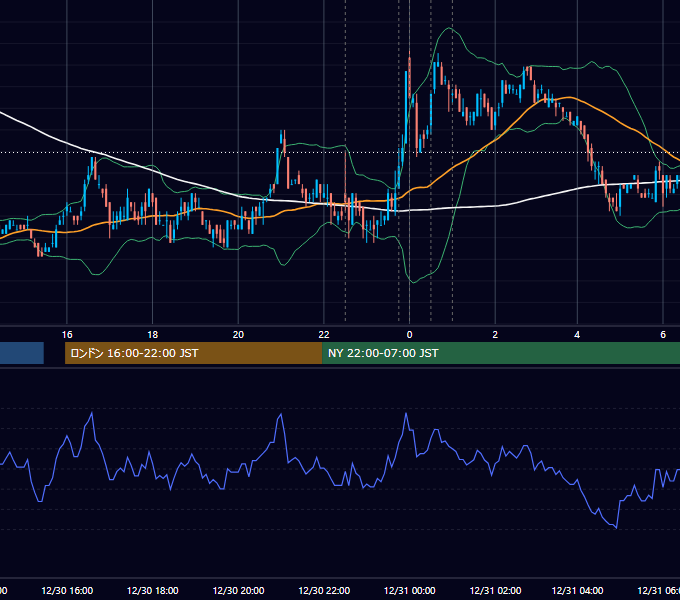Image resolution: width=680 pixels, height=600 pixels.
Task: Click the 12/31 02:00 date label
Action: pos(495,590)
